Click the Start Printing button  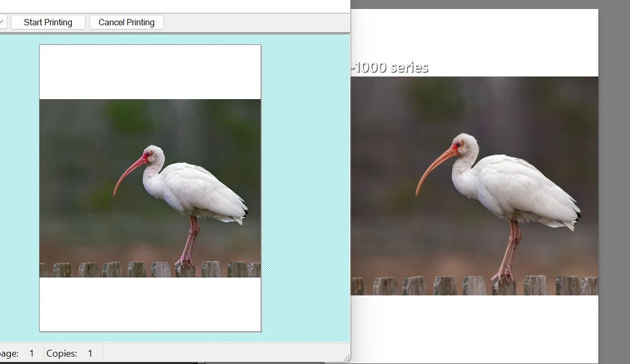tap(48, 22)
